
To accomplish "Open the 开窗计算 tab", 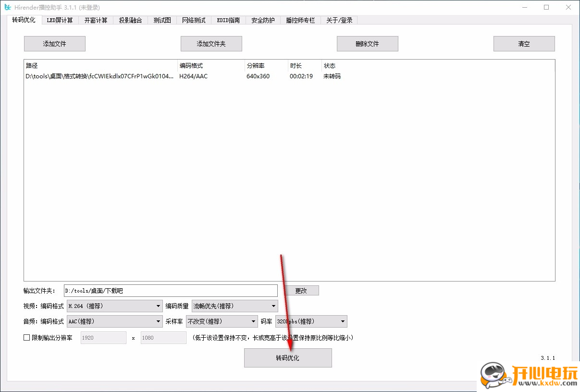I will [96, 20].
